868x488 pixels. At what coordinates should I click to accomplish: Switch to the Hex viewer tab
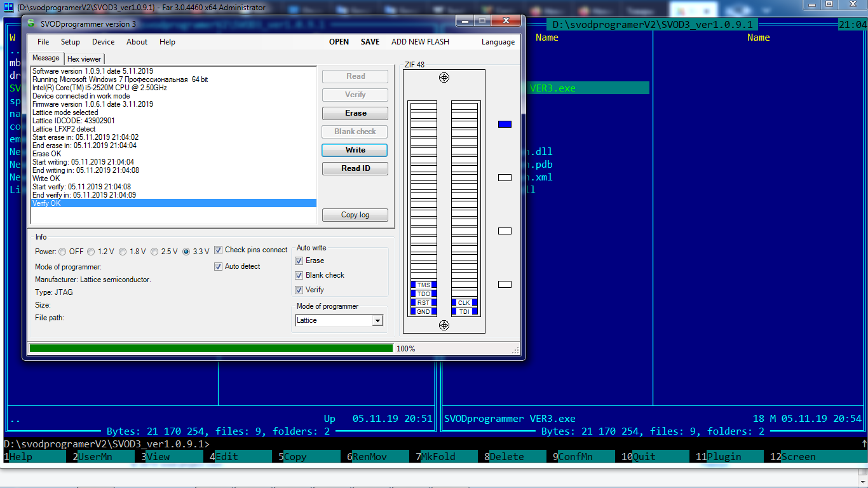[x=84, y=58]
